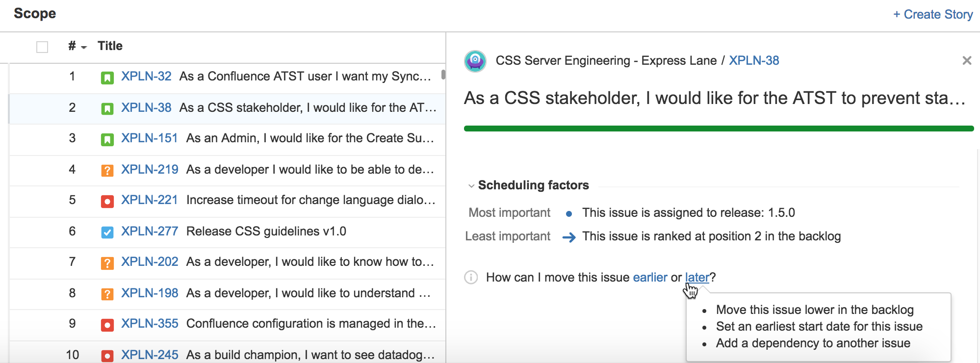Click the 'earlier' link
The height and width of the screenshot is (363, 980).
click(650, 277)
